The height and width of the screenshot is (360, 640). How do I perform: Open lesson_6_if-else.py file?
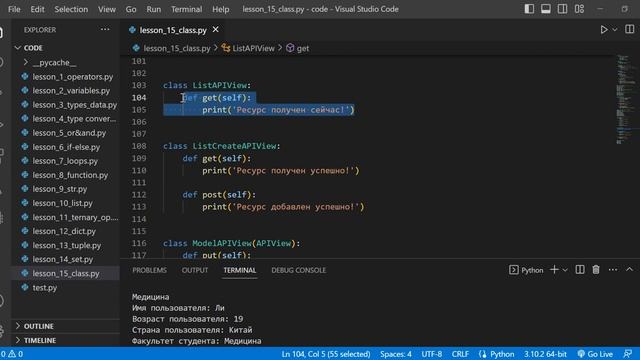65,147
